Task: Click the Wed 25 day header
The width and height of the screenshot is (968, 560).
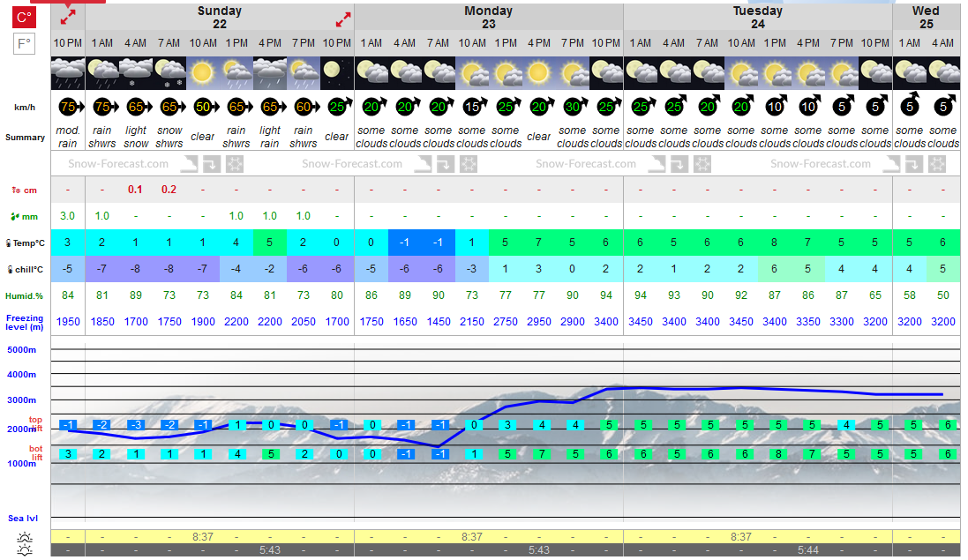Action: click(926, 18)
